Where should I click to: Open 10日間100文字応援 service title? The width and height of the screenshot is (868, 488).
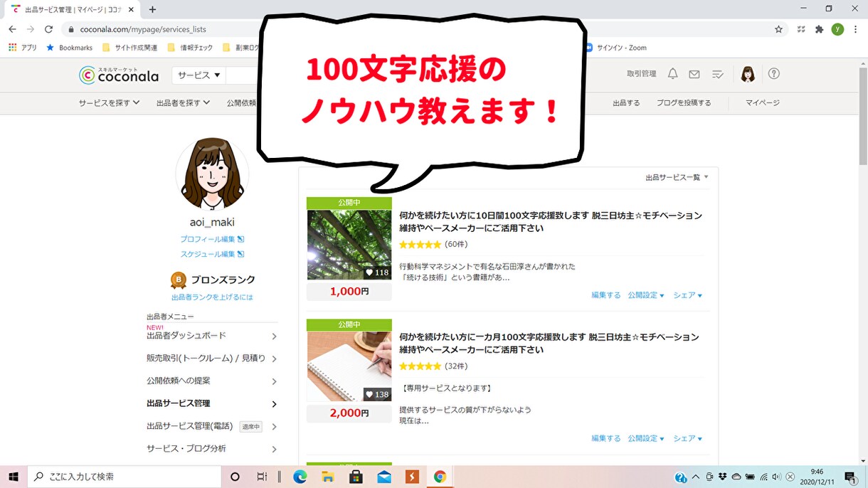tap(551, 222)
